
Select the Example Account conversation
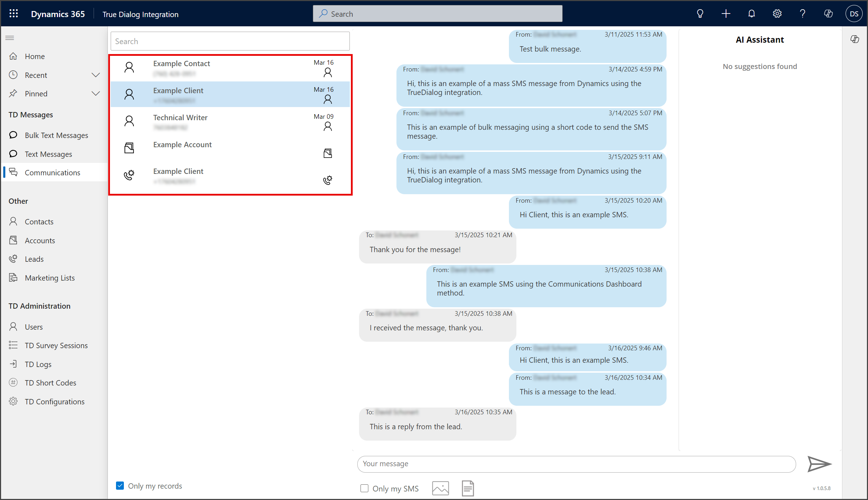coord(230,148)
